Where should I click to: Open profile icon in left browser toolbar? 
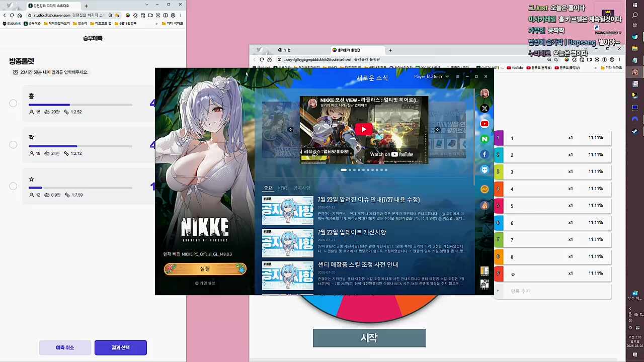[174, 16]
